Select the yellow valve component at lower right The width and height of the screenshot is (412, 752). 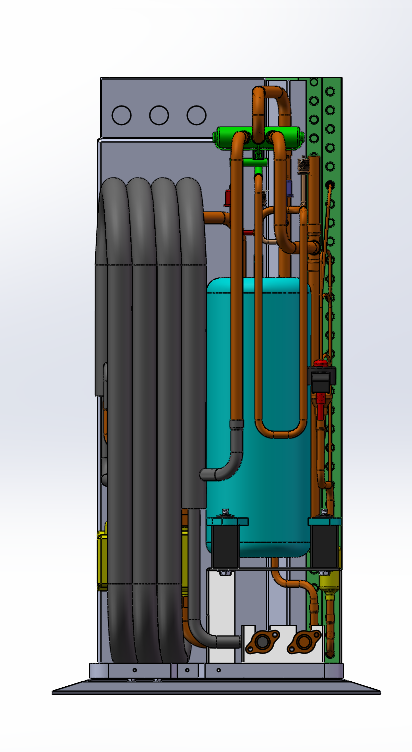[330, 582]
